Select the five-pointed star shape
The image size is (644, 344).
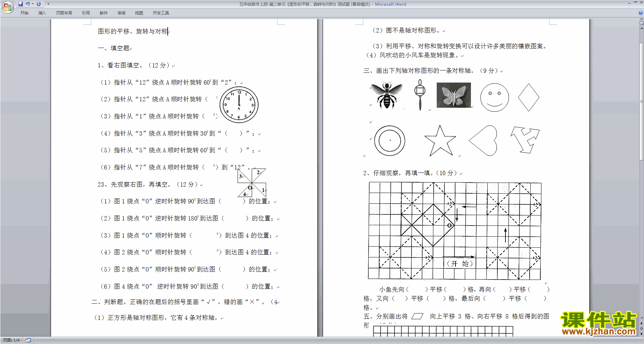pyautogui.click(x=440, y=141)
